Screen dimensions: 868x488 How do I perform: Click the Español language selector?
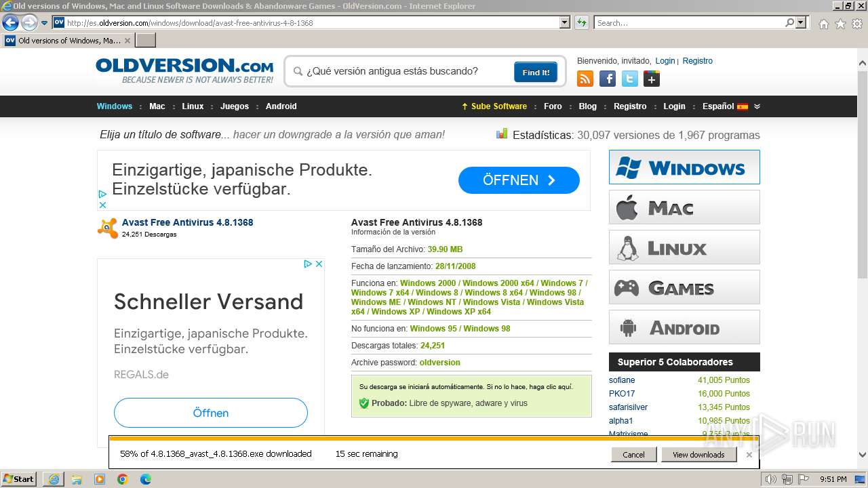725,106
